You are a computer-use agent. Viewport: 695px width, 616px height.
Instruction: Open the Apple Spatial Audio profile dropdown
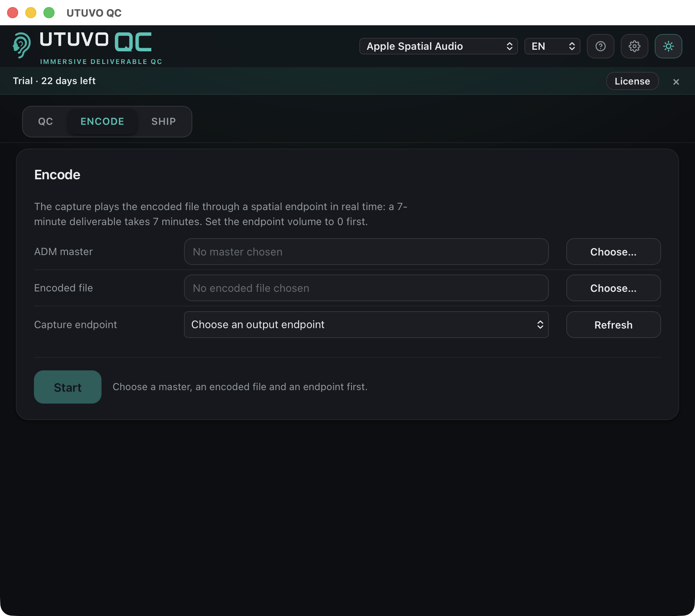tap(438, 46)
